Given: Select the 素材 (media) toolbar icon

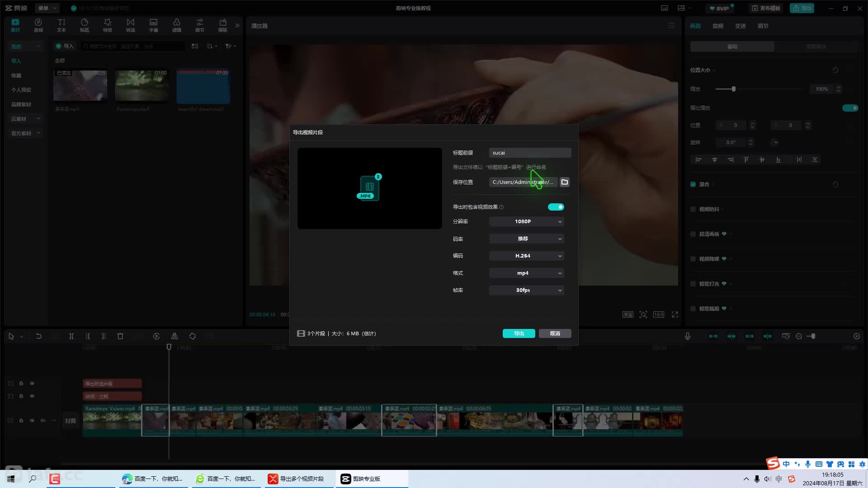Looking at the screenshot, I should tap(15, 25).
